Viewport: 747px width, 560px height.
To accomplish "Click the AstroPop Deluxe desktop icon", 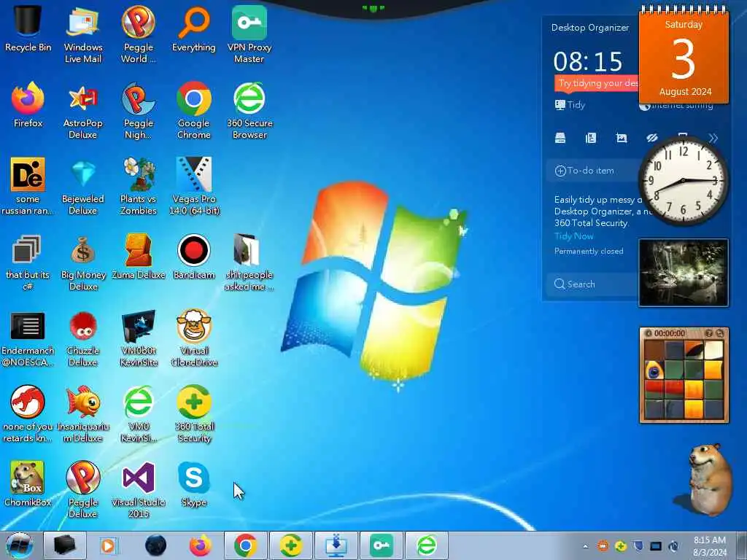I will (x=83, y=111).
